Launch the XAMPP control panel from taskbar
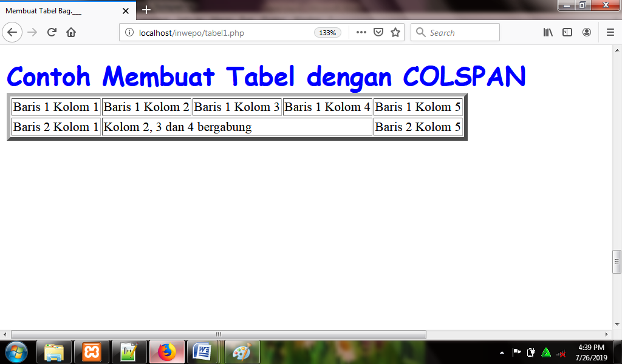Screen dimensions: 622x364 pos(91,352)
